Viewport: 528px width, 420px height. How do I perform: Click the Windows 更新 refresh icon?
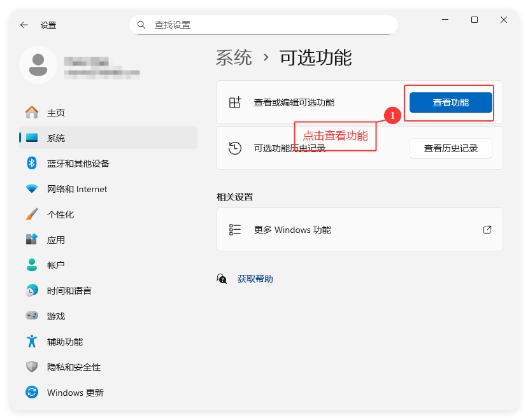click(x=32, y=393)
